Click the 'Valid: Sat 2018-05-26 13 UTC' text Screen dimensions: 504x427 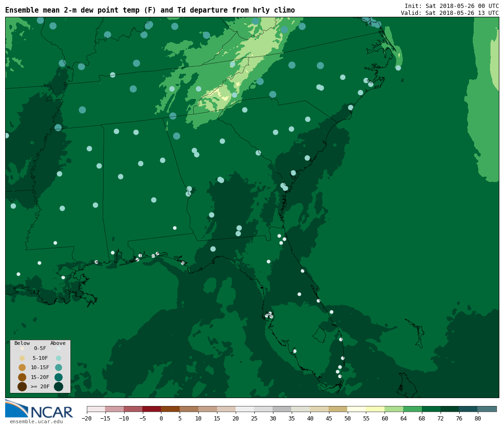450,13
